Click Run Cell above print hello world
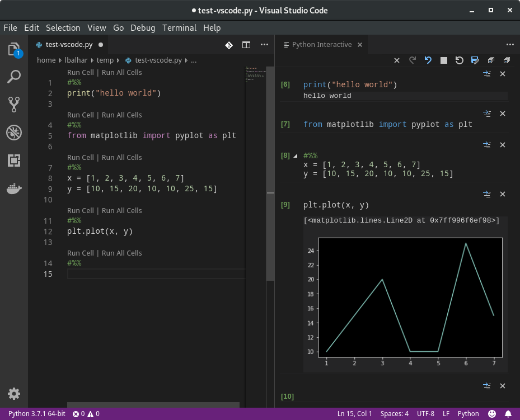Viewport: 520px width, 420px height. click(x=81, y=73)
